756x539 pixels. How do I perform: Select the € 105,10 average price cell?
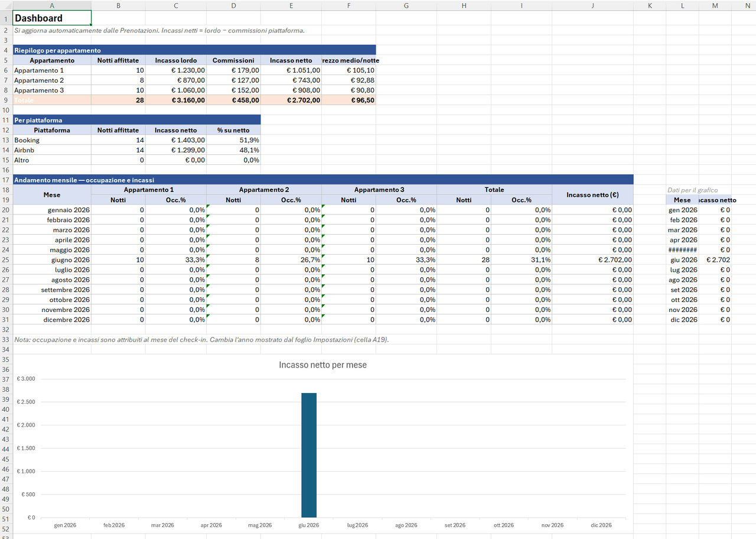pyautogui.click(x=349, y=70)
